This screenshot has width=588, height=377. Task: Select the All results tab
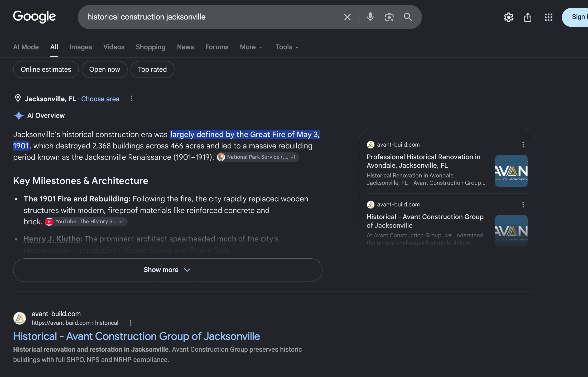coord(54,47)
